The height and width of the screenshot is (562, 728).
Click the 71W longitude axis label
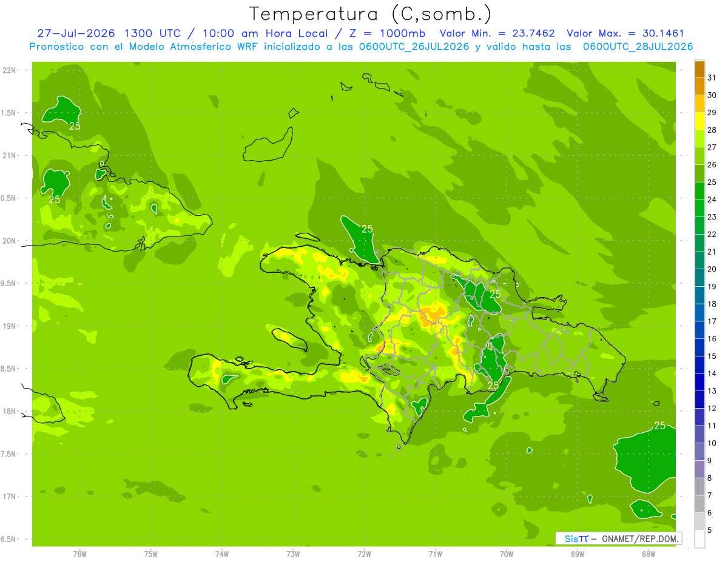tap(435, 554)
